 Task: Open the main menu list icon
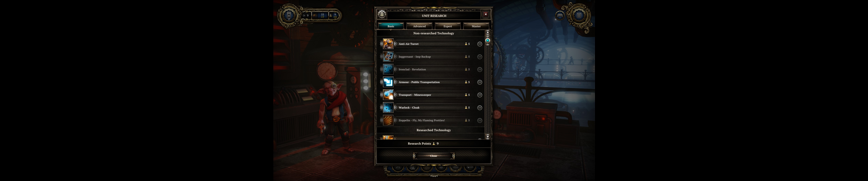click(579, 15)
